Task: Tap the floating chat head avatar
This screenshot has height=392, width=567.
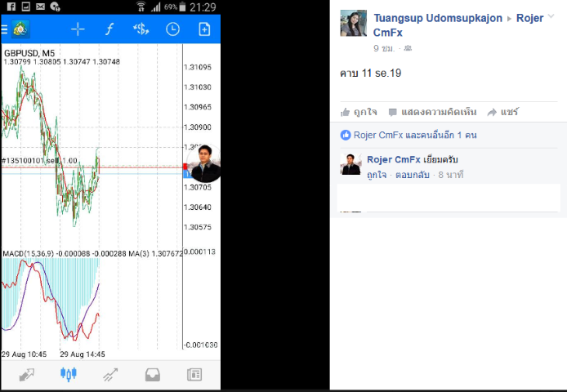Action: click(x=203, y=163)
